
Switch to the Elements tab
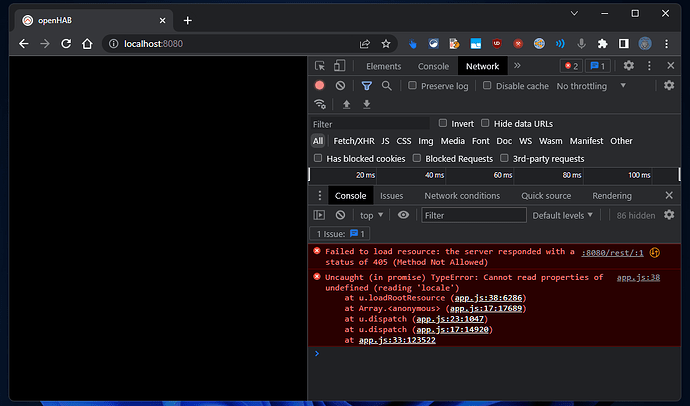click(383, 66)
